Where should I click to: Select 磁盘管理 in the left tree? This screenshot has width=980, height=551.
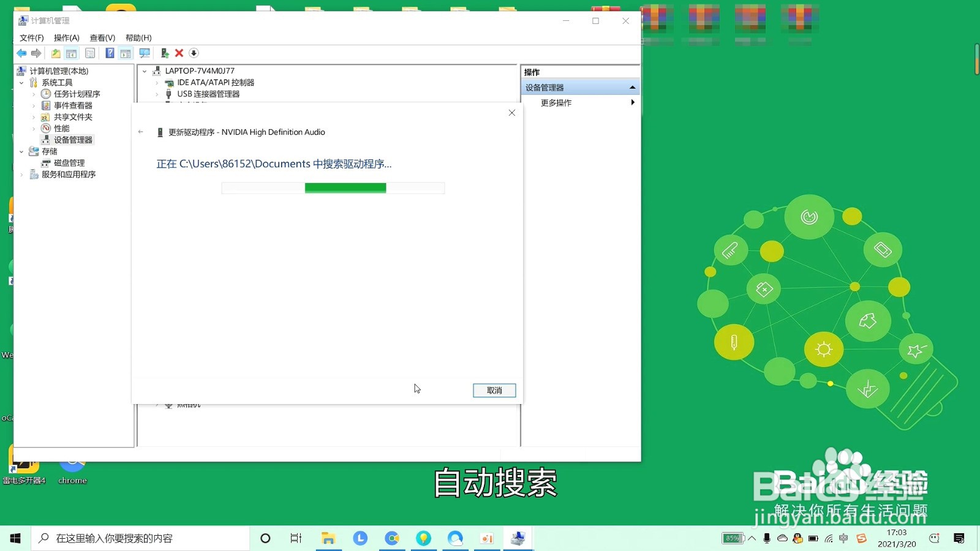click(69, 163)
